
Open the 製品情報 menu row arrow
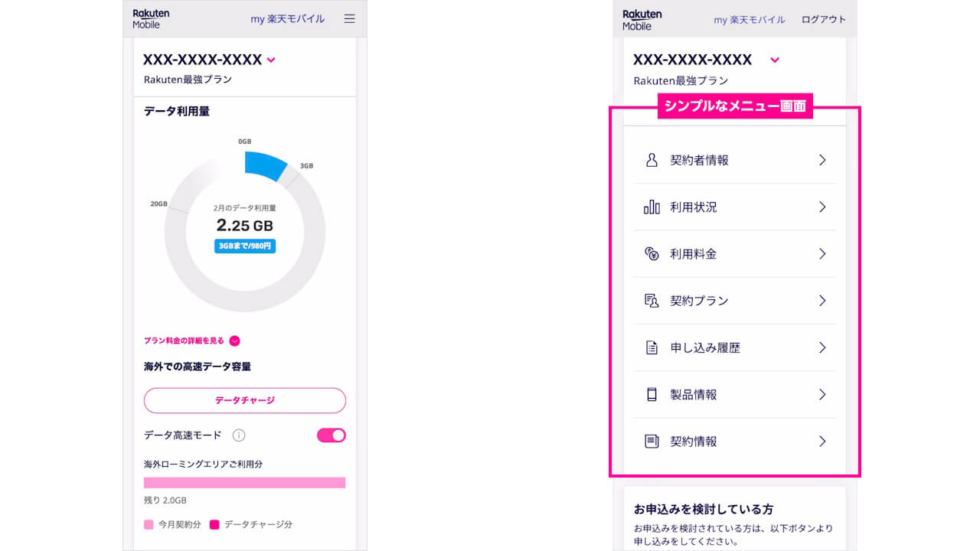pyautogui.click(x=822, y=395)
